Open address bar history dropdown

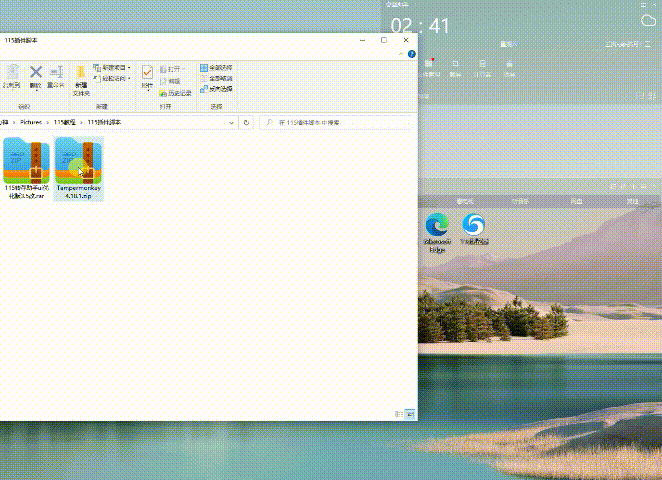pos(234,122)
